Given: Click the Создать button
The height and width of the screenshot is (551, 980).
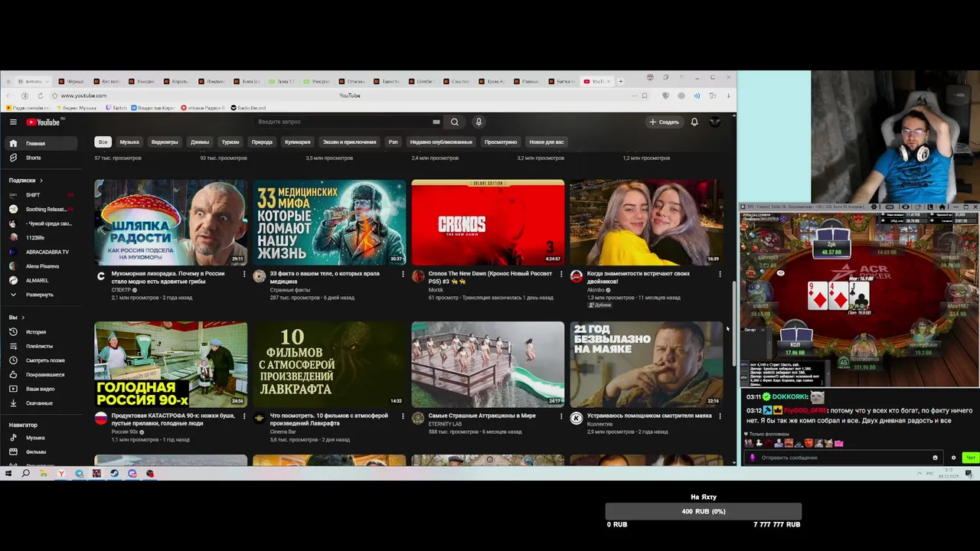Looking at the screenshot, I should click(664, 122).
